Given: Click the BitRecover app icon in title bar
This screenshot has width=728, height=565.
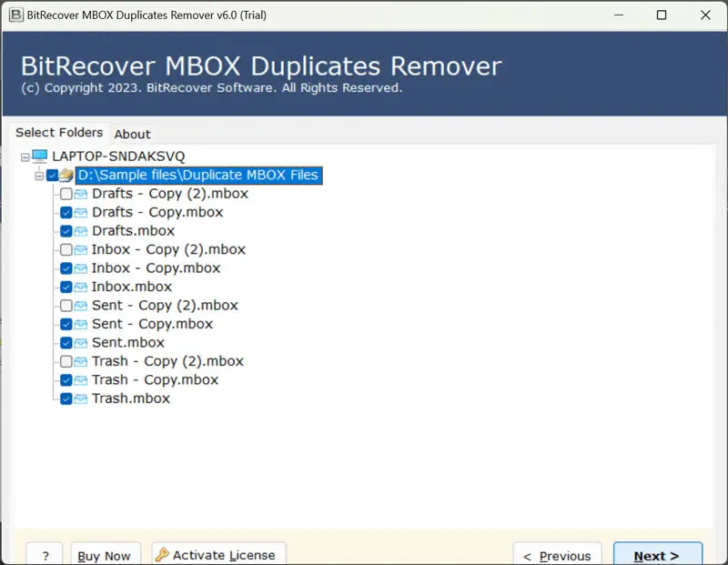Looking at the screenshot, I should coord(15,15).
